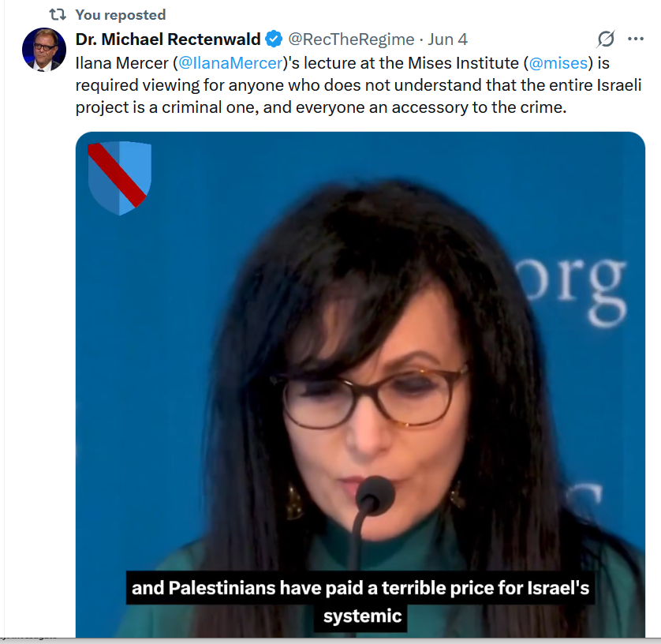Screen dimensions: 661x644
Task: Play the embedded lecture video
Action: click(x=360, y=384)
